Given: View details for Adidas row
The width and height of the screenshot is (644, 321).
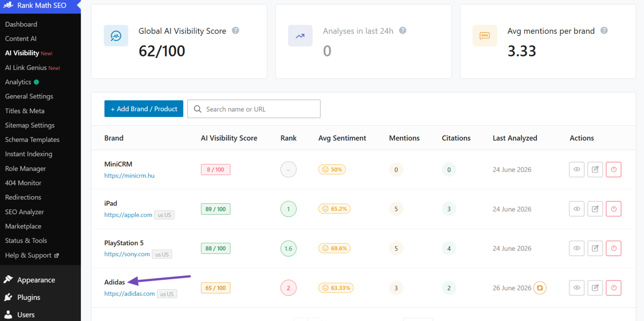Looking at the screenshot, I should click(576, 288).
